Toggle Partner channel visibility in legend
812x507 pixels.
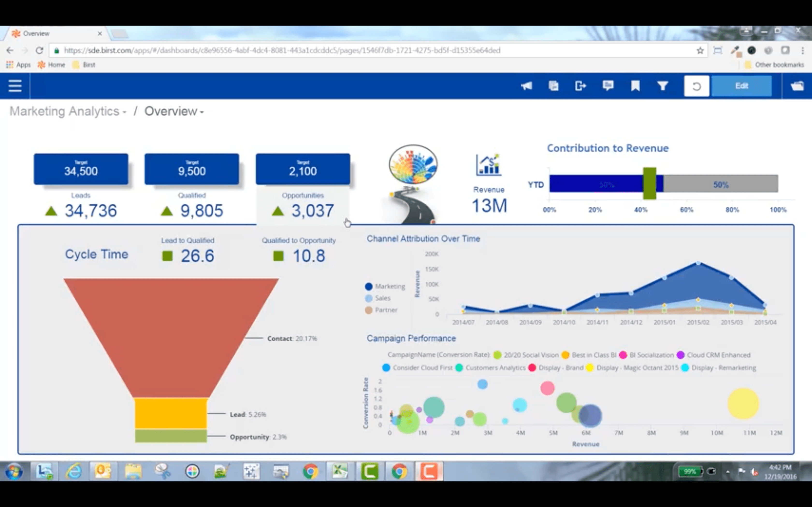click(381, 310)
